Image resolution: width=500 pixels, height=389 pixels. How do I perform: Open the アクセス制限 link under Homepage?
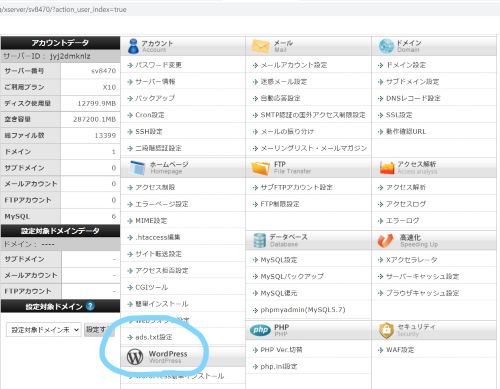[155, 187]
